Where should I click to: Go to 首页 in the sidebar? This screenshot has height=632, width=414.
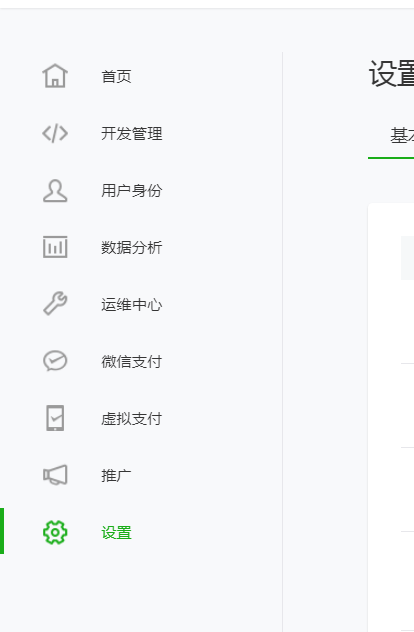116,76
